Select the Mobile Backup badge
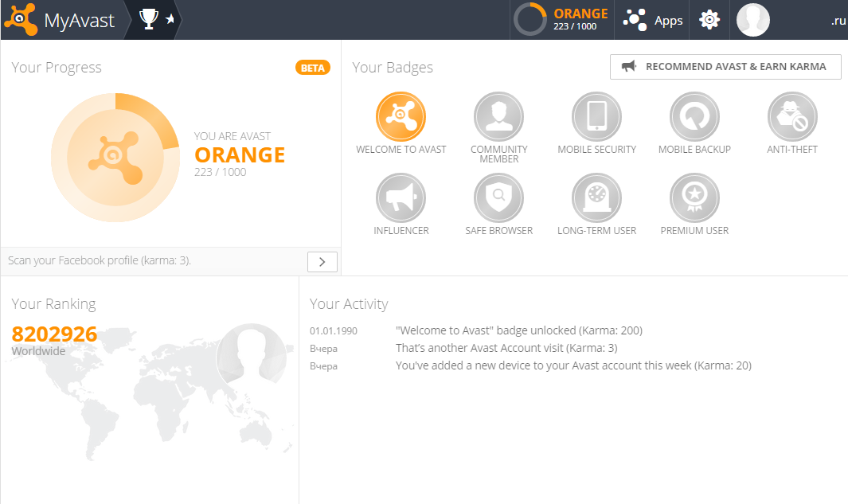The width and height of the screenshot is (848, 504). coord(694,117)
